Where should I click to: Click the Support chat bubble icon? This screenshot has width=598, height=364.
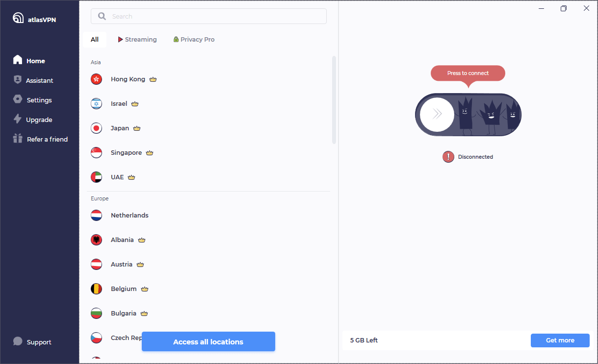[18, 341]
